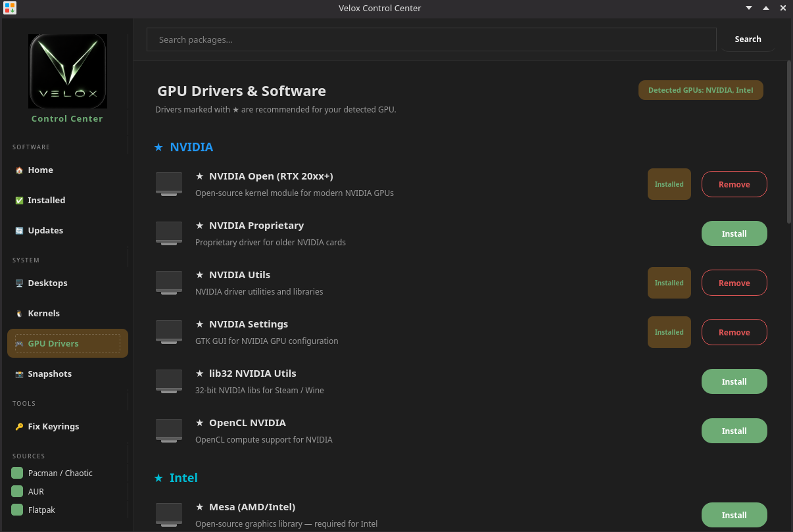Click the Installed badge for NVIDIA Settings
The height and width of the screenshot is (532, 793).
(669, 332)
